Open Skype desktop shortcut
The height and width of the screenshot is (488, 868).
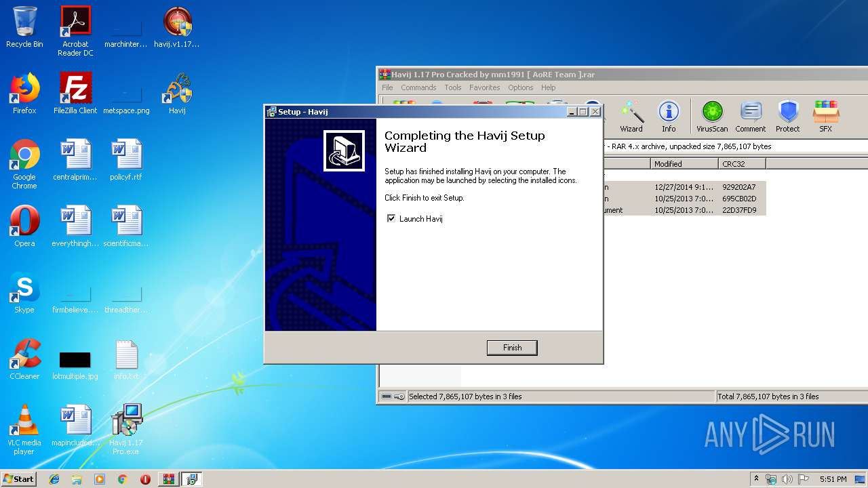coord(24,293)
